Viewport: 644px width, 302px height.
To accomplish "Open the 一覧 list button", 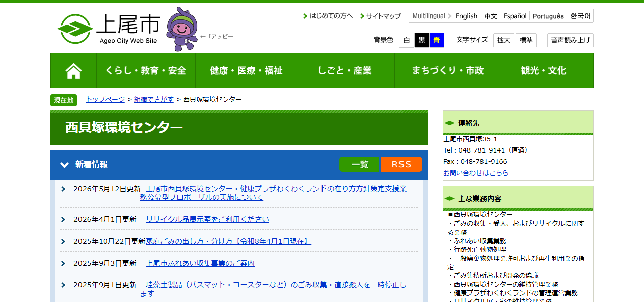I will (x=360, y=164).
